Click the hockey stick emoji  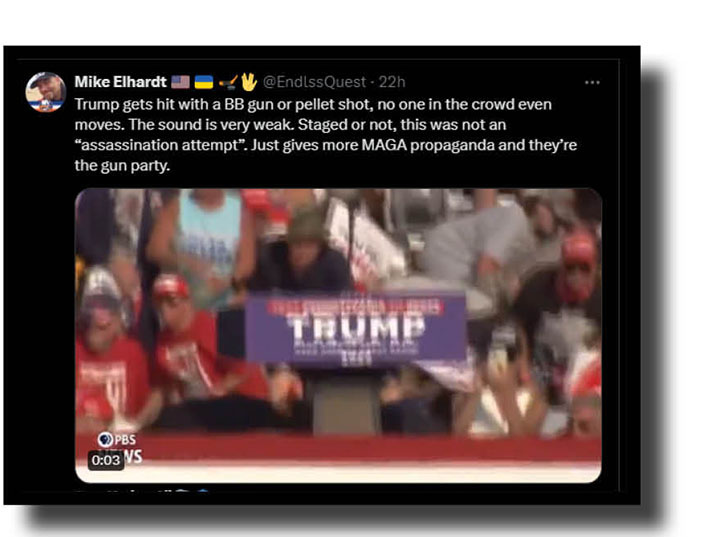click(228, 82)
